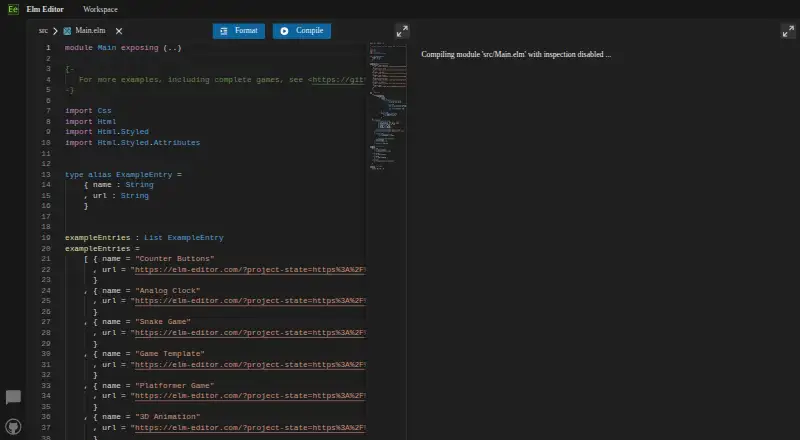
Task: Click the Elm Editor logo icon
Action: 13,9
